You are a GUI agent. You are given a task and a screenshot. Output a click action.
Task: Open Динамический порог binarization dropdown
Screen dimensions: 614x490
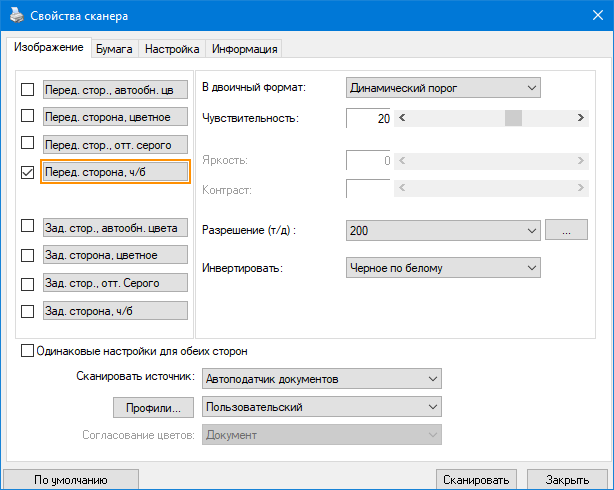pyautogui.click(x=443, y=87)
